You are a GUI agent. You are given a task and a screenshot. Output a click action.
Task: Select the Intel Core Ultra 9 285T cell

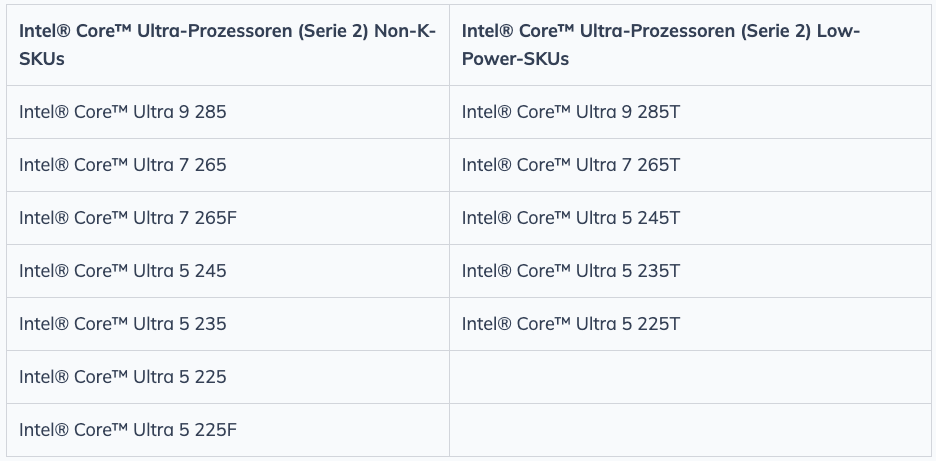point(690,112)
